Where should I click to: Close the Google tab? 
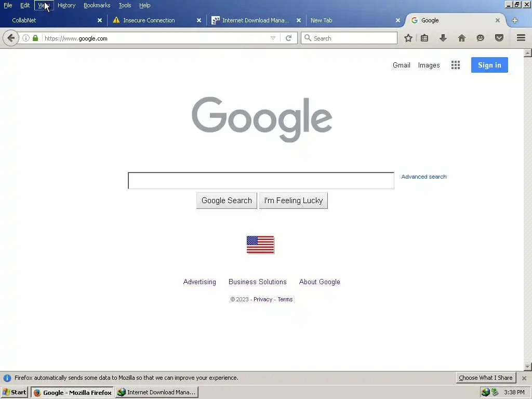point(497,20)
